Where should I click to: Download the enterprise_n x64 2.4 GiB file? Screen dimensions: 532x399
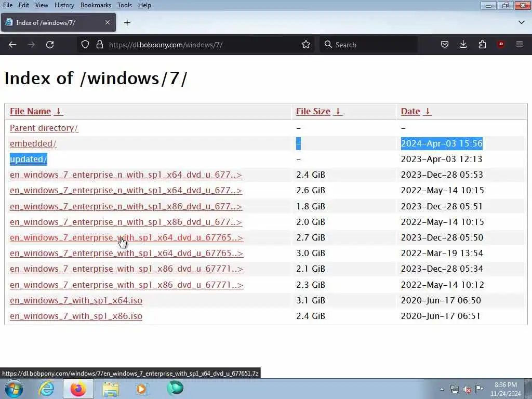(126, 175)
